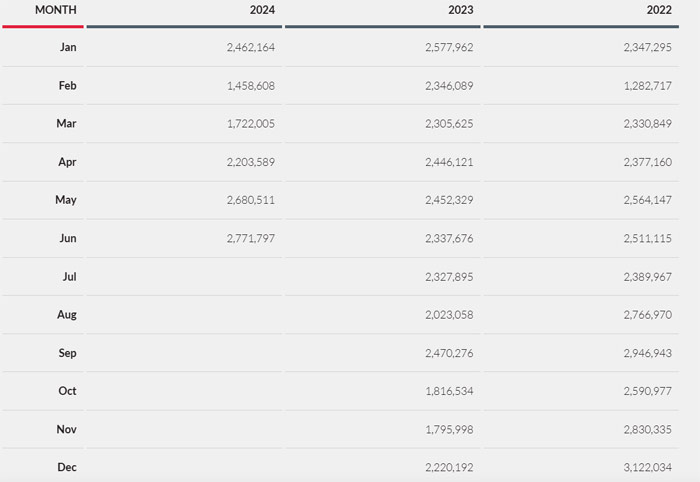Select April 2023 value 2,446,121
700x482 pixels.
(441, 162)
